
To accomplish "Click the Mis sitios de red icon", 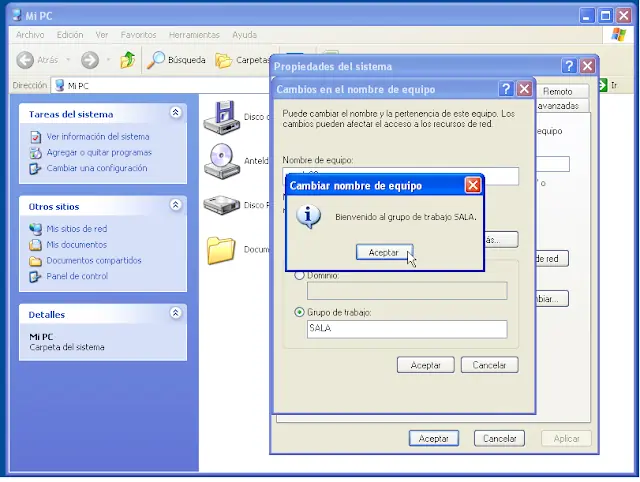I will tap(36, 229).
